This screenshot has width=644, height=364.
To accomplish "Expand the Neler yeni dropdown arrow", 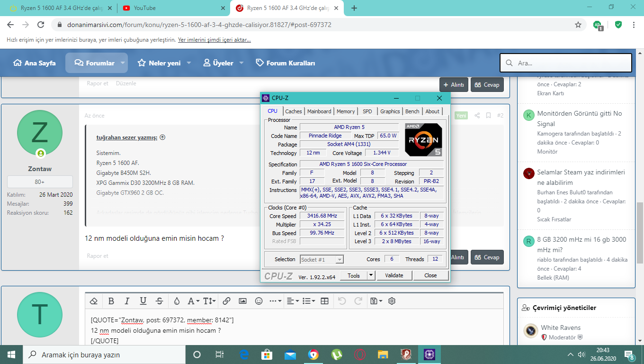I will pyautogui.click(x=188, y=63).
